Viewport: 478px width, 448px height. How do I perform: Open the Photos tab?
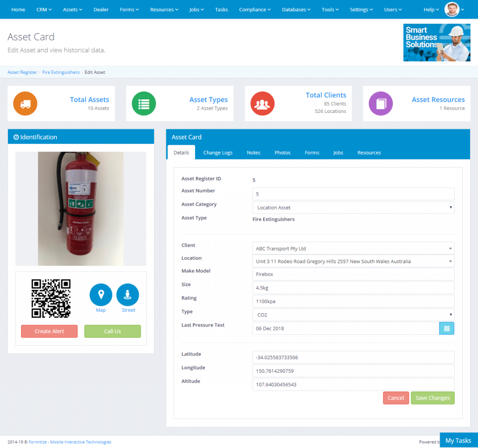(x=282, y=153)
